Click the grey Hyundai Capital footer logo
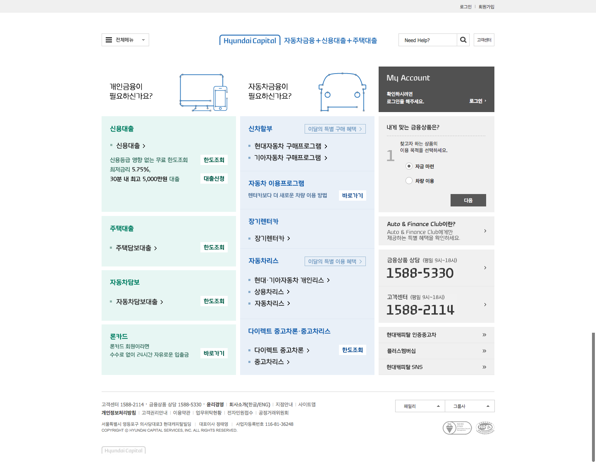The image size is (596, 463). [x=124, y=450]
